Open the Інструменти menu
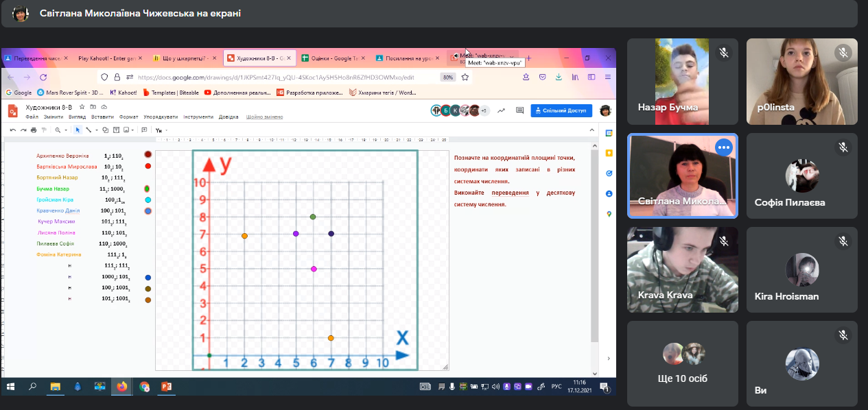 point(198,117)
